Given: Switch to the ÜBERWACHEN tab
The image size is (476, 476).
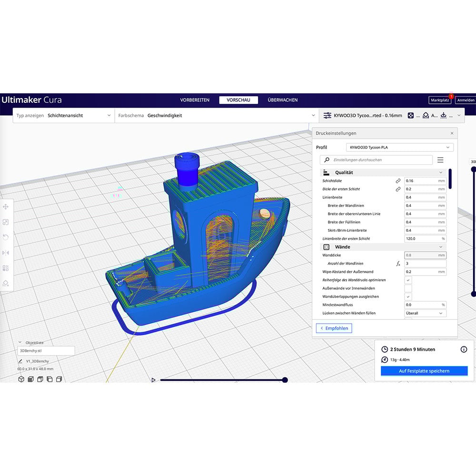Looking at the screenshot, I should (x=283, y=100).
